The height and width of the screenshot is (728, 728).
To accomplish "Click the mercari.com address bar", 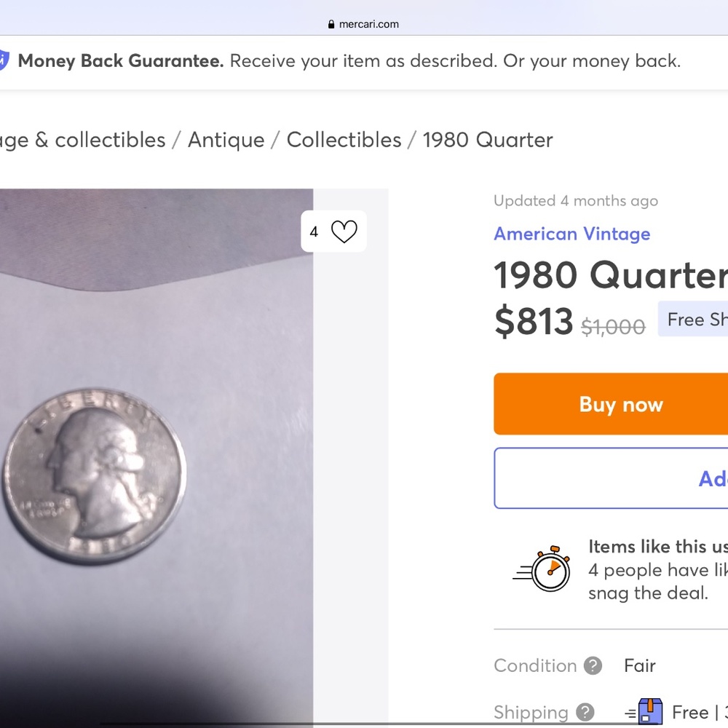I will click(364, 23).
